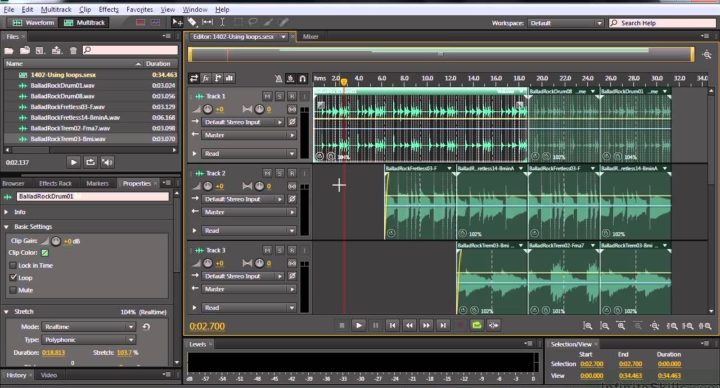Open the Favorites menu

click(x=140, y=9)
